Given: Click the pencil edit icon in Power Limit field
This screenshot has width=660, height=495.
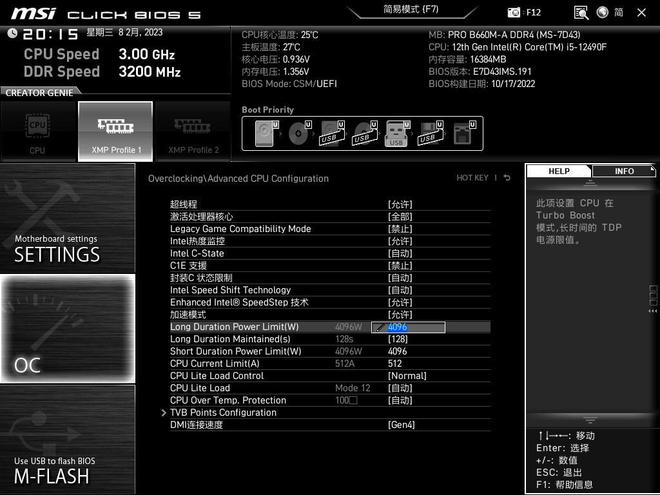Looking at the screenshot, I should [x=379, y=327].
